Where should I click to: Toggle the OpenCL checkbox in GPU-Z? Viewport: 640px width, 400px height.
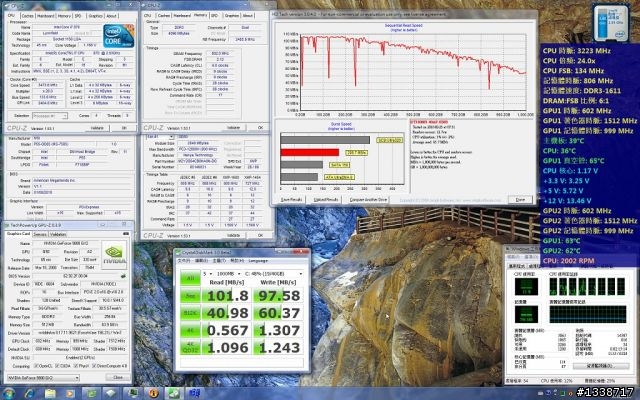(x=36, y=366)
